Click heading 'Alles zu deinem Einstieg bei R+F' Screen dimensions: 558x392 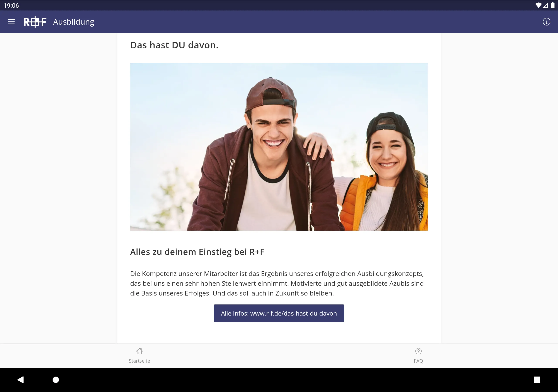[197, 252]
